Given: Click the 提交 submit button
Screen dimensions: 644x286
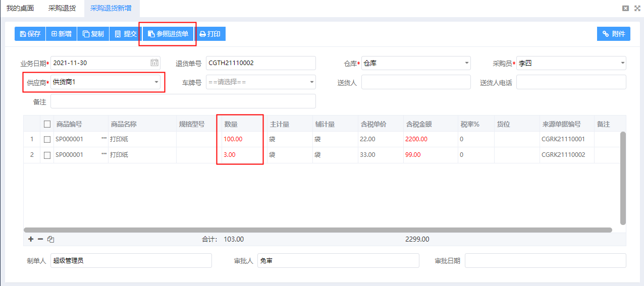Looking at the screenshot, I should pos(126,34).
